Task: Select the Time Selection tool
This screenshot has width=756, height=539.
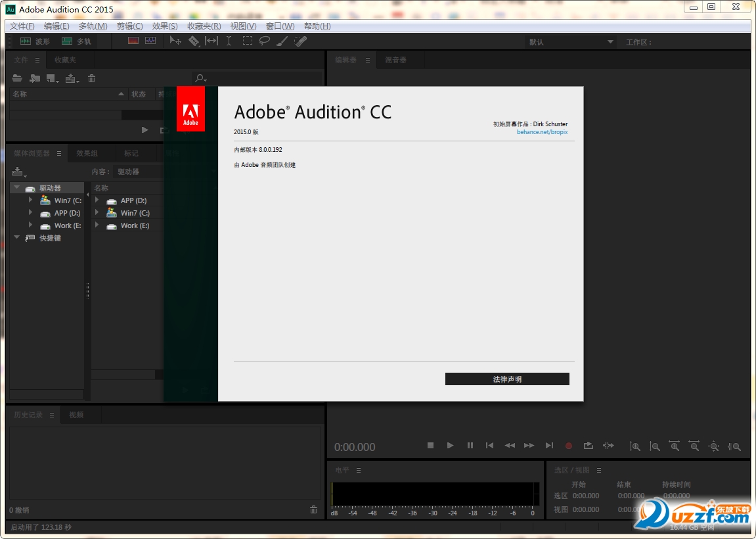Action: click(x=229, y=41)
